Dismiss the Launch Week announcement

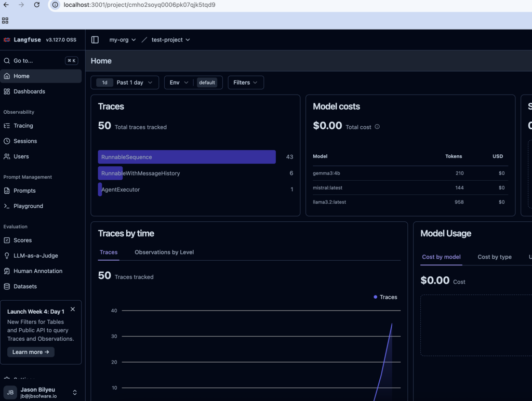coord(73,309)
